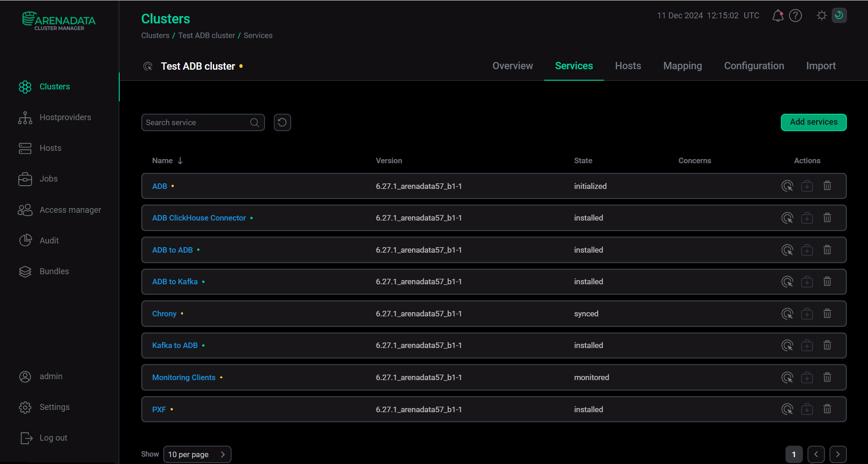
Task: Open notifications bell
Action: (778, 16)
